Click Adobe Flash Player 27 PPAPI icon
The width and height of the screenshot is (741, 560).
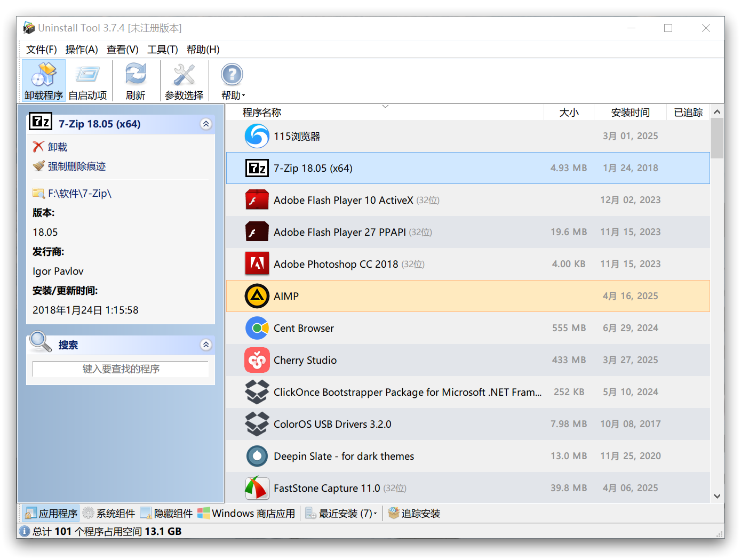point(257,232)
